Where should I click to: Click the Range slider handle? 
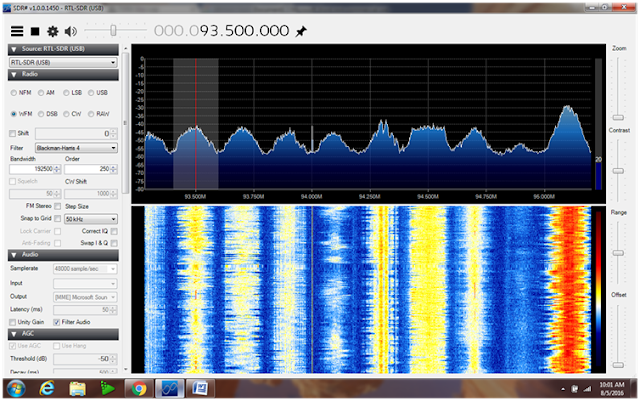coord(618,253)
